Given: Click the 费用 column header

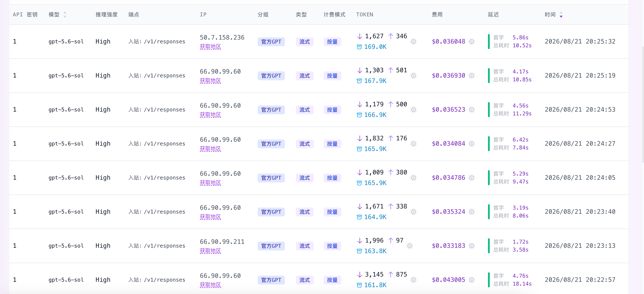Looking at the screenshot, I should [437, 15].
